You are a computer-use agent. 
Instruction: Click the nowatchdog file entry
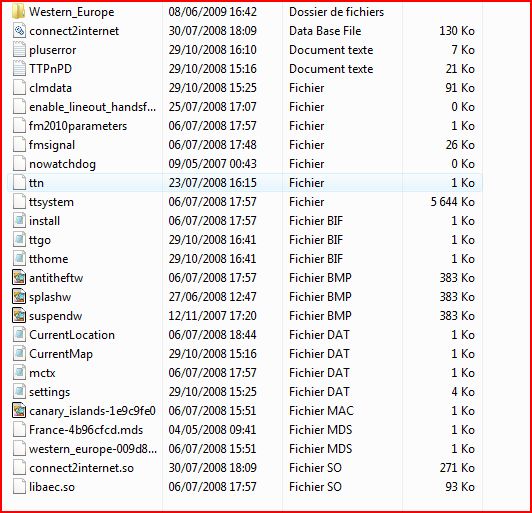(244, 164)
